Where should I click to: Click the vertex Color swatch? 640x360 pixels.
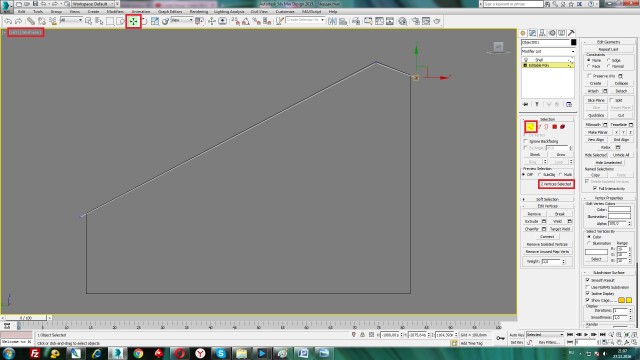[619, 209]
